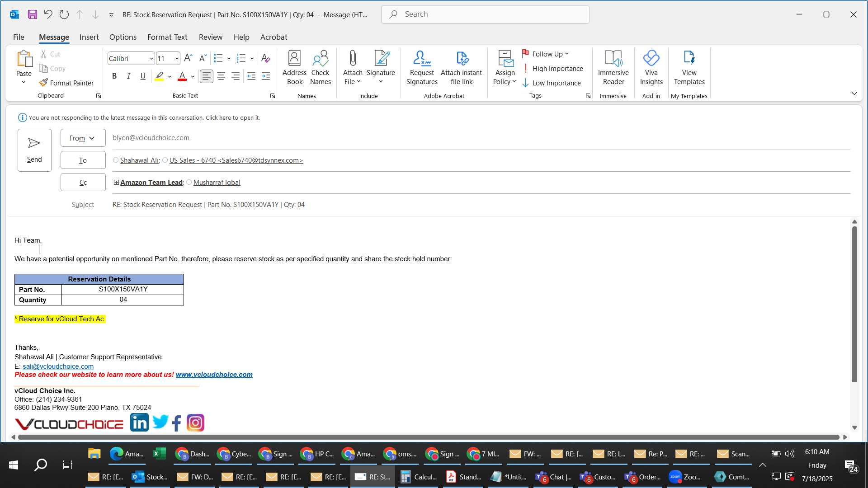Align text to the left

coord(207,76)
